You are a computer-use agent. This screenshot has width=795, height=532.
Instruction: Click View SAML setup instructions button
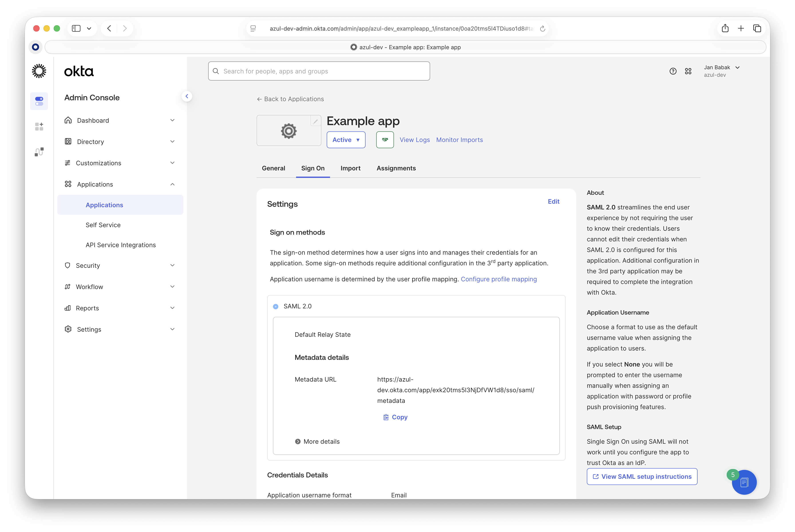tap(642, 476)
